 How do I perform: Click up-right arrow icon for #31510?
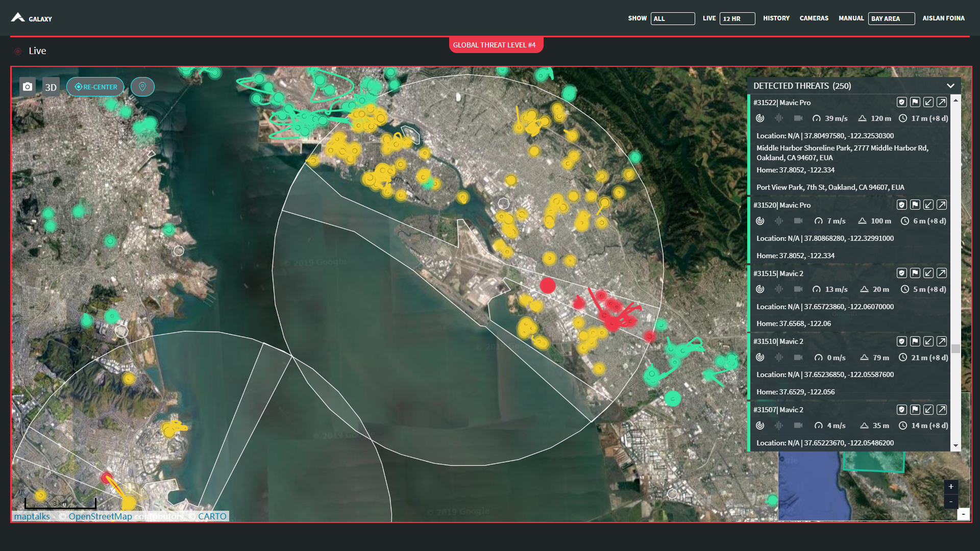coord(942,341)
